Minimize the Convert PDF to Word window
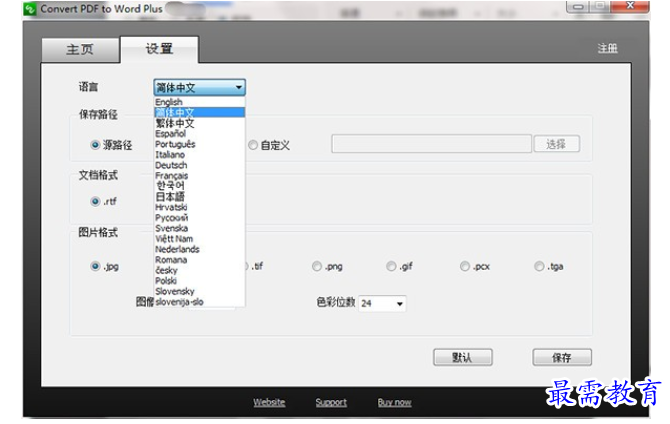The width and height of the screenshot is (670, 424). tap(578, 6)
